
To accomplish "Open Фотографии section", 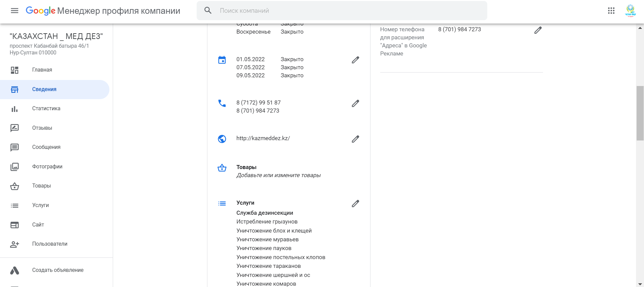I will coord(47,167).
